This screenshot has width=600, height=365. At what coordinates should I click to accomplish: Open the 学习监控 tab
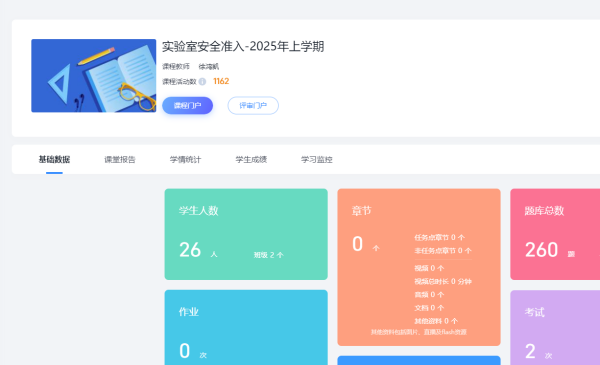coord(316,160)
